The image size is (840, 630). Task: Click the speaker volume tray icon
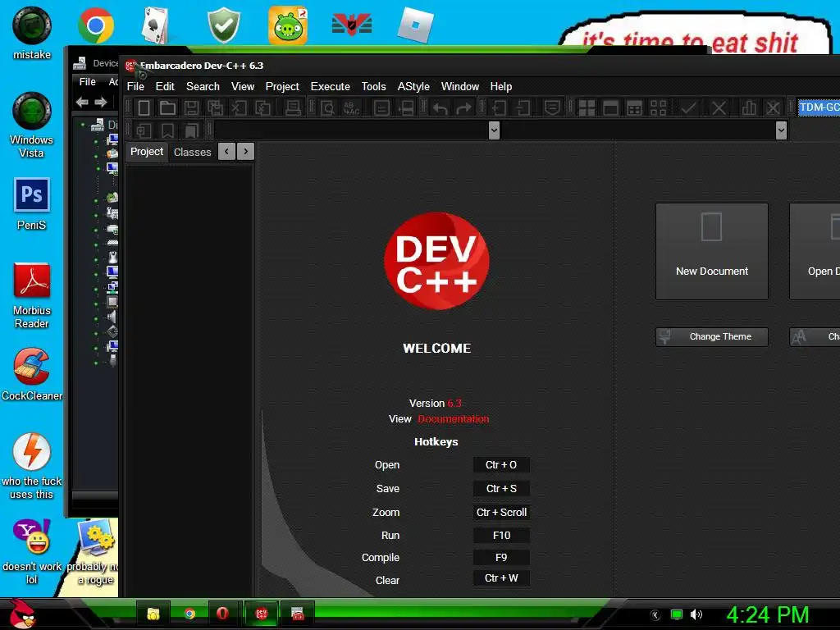coord(696,614)
